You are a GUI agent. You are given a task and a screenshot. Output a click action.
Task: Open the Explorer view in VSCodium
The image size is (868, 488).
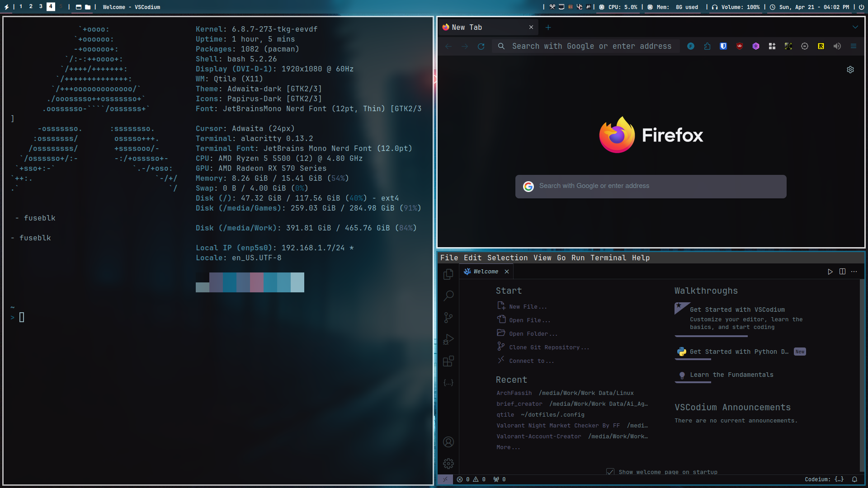point(448,274)
